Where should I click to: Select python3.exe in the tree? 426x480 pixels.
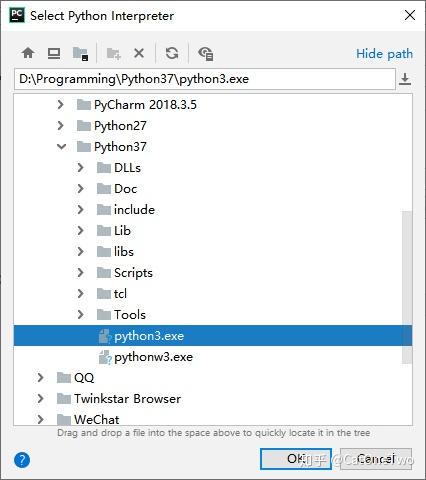point(213,336)
